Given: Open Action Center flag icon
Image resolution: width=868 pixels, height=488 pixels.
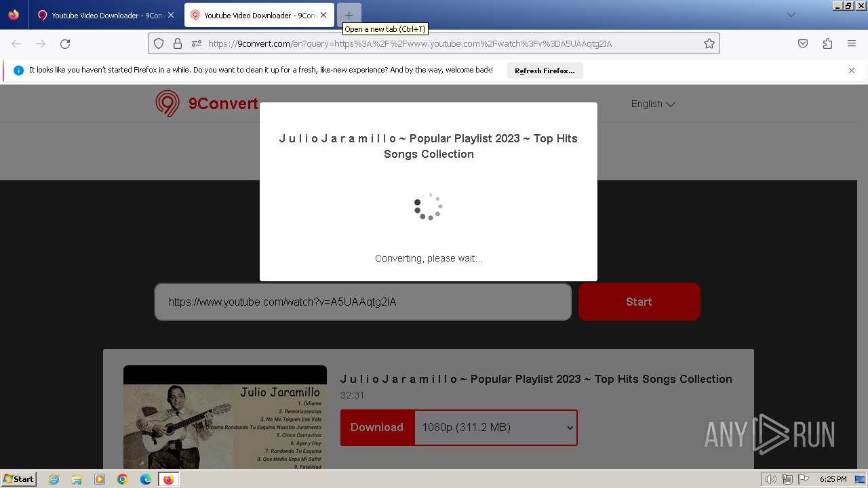Looking at the screenshot, I should coord(804,479).
